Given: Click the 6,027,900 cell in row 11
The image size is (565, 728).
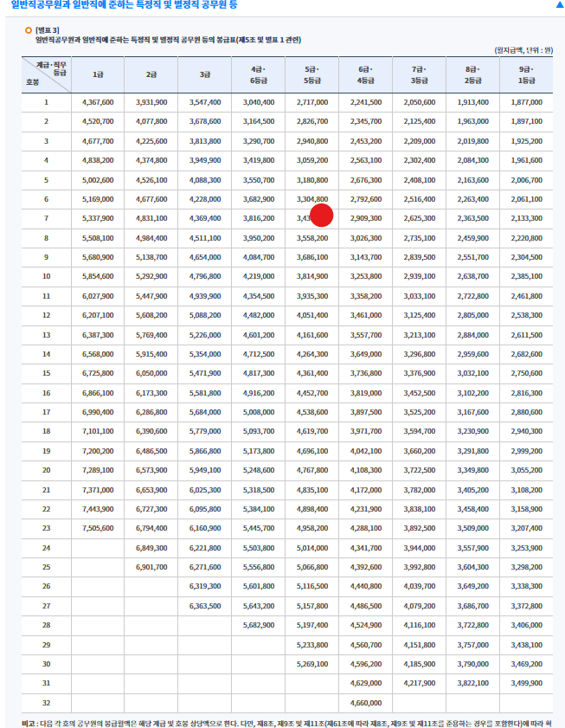Looking at the screenshot, I should (98, 296).
